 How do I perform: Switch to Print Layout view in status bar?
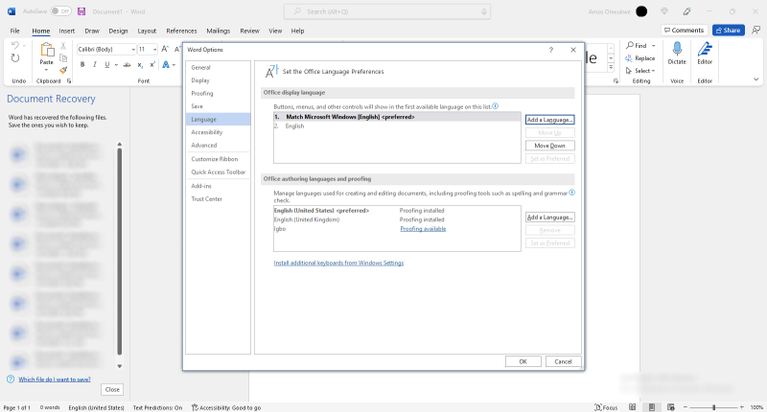click(652, 407)
